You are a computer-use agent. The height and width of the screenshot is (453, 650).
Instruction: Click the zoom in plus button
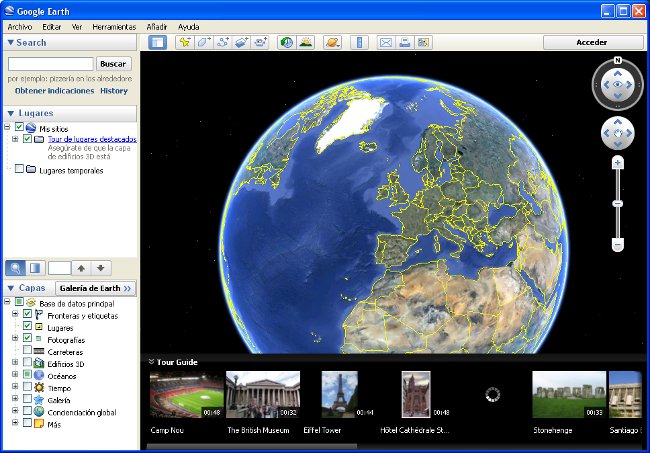pyautogui.click(x=618, y=163)
